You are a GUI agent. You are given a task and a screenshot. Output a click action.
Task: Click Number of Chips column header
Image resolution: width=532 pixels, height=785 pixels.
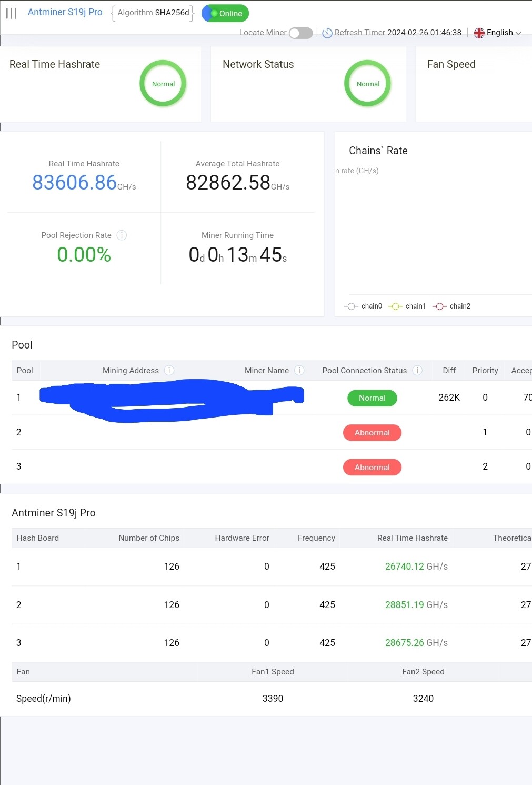tap(149, 538)
